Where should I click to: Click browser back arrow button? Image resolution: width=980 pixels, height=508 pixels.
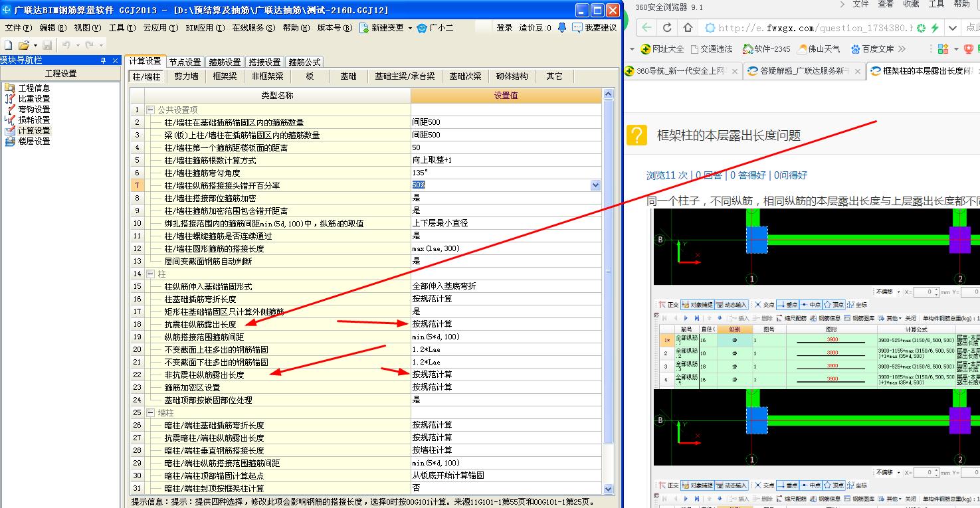[x=648, y=28]
